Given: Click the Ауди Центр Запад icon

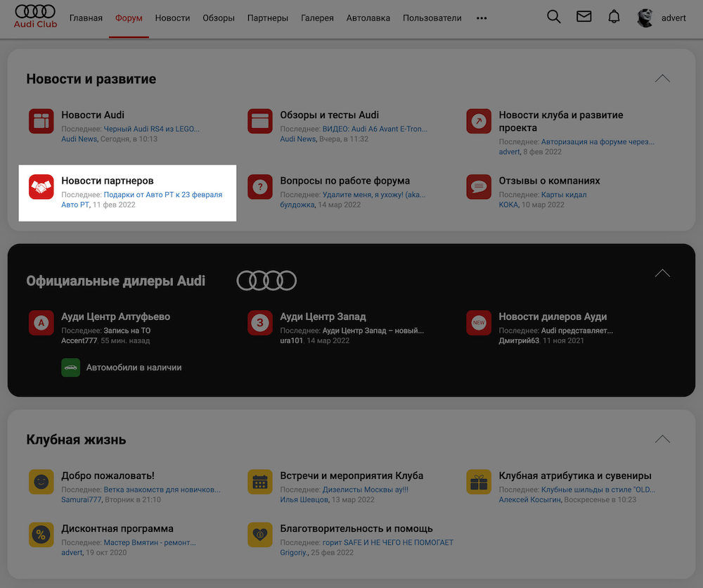Looking at the screenshot, I should (x=260, y=322).
